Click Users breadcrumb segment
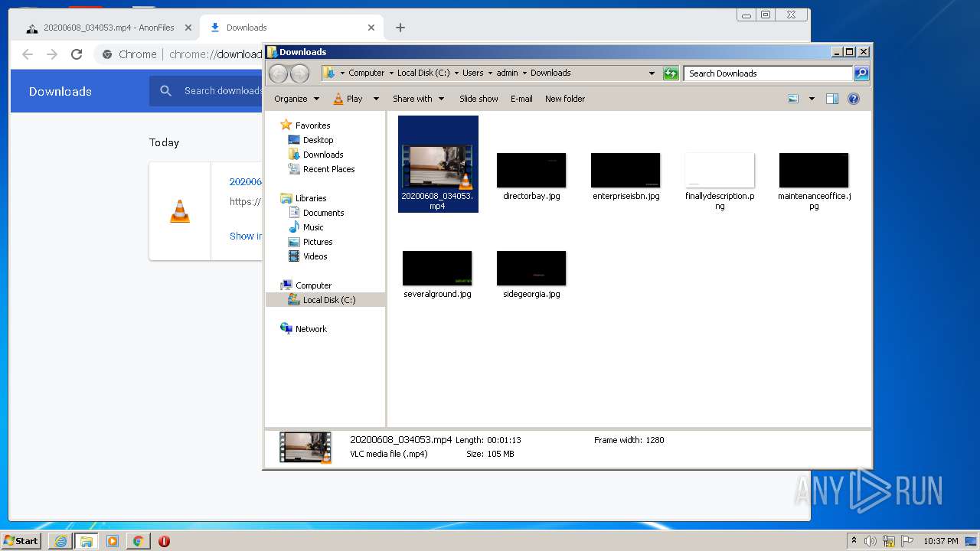 click(473, 73)
